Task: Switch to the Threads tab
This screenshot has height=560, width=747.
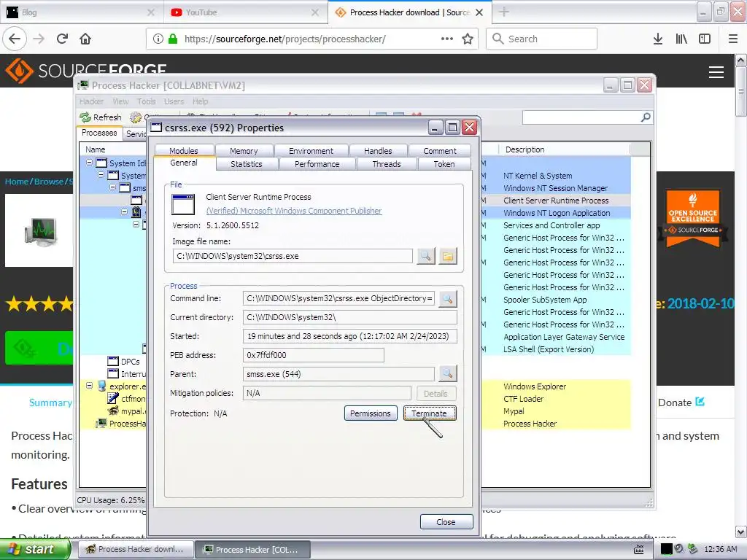Action: click(387, 164)
